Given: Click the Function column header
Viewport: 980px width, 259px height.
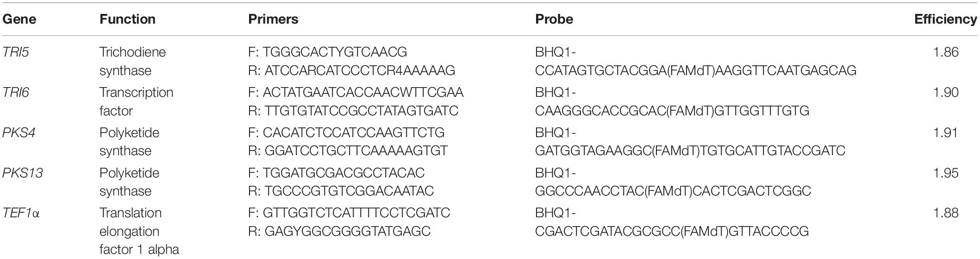Looking at the screenshot, I should [x=127, y=19].
